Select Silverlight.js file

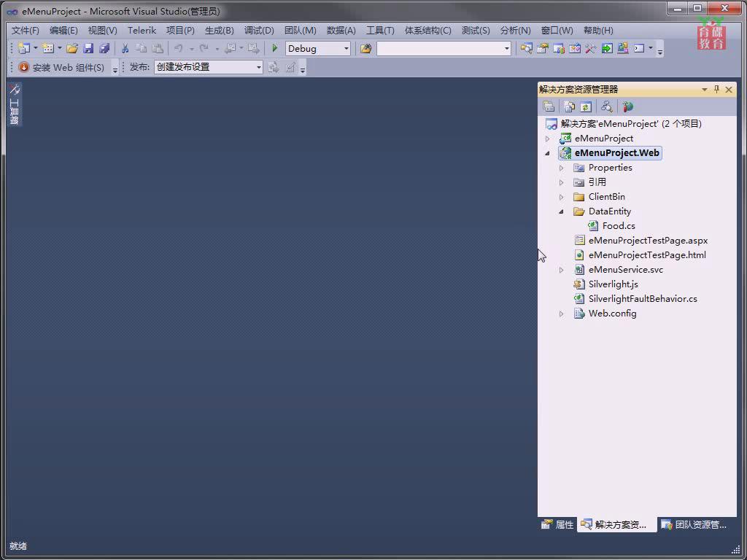click(613, 284)
